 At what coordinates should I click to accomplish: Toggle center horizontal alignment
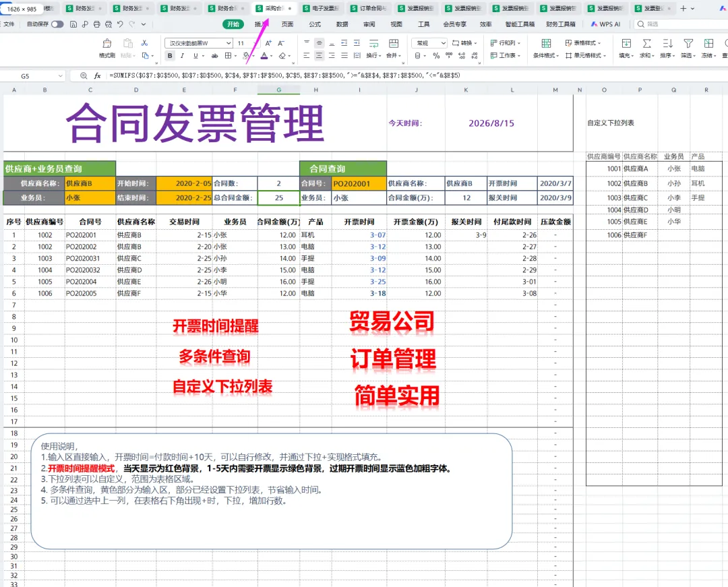(x=319, y=55)
